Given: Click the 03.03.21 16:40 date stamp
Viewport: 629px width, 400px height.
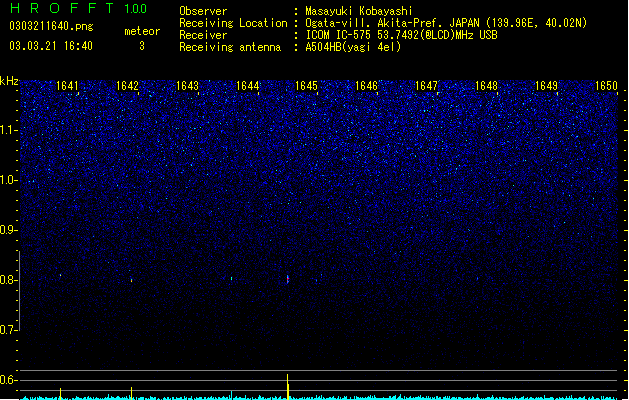Looking at the screenshot, I should 51,46.
